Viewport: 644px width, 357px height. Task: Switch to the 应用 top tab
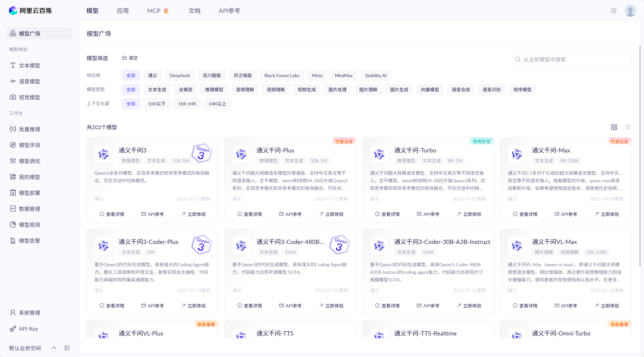tap(123, 11)
